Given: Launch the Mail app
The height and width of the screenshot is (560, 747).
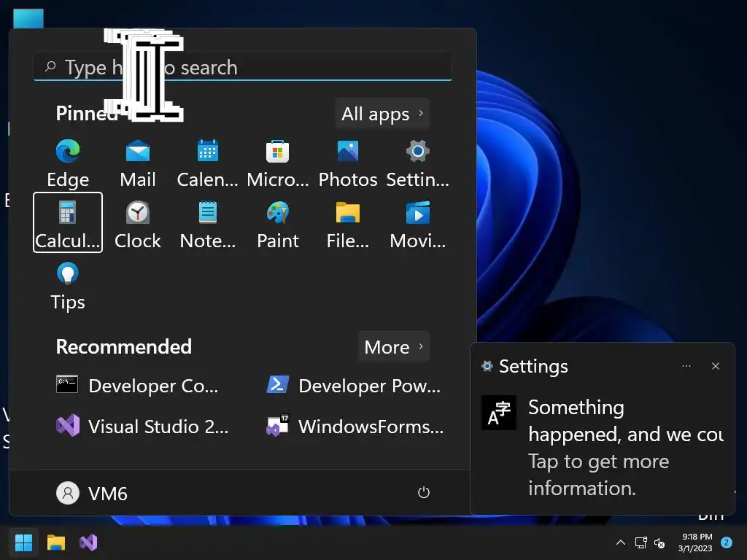Looking at the screenshot, I should pos(138,163).
